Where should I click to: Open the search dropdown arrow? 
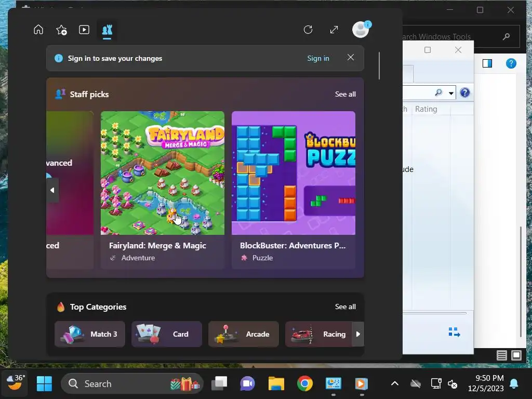451,93
